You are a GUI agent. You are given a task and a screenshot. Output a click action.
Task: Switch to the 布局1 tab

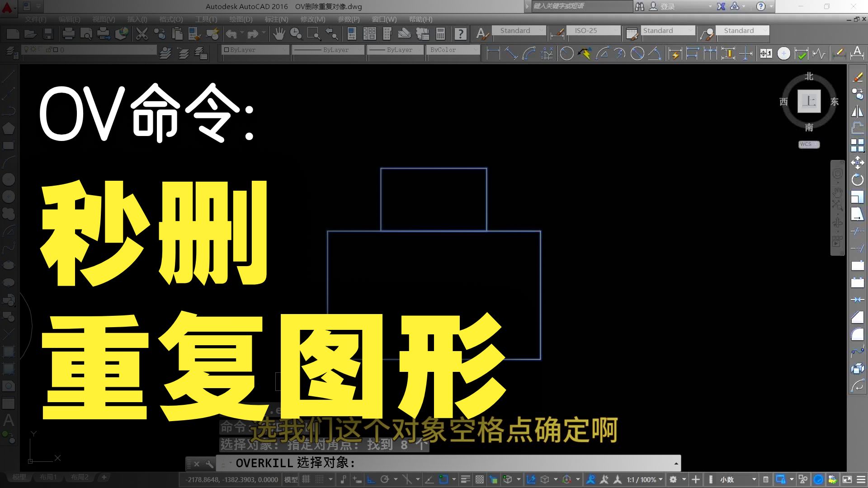click(48, 477)
